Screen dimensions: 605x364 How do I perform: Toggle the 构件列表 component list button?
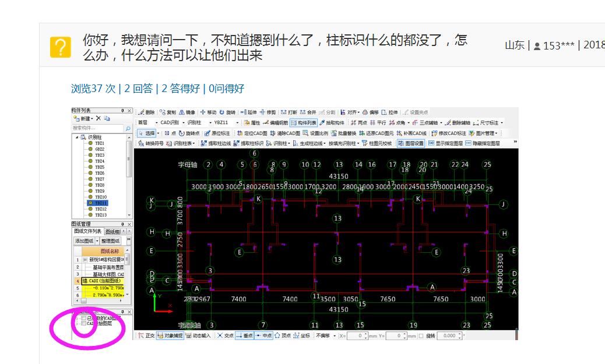pyautogui.click(x=303, y=123)
